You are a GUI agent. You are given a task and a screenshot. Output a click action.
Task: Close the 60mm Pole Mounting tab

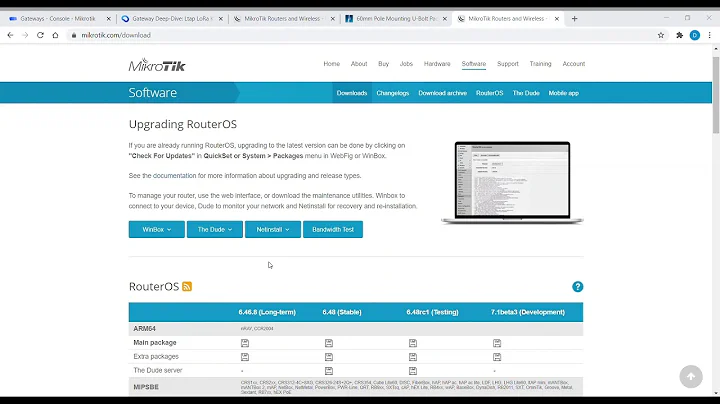[x=444, y=19]
